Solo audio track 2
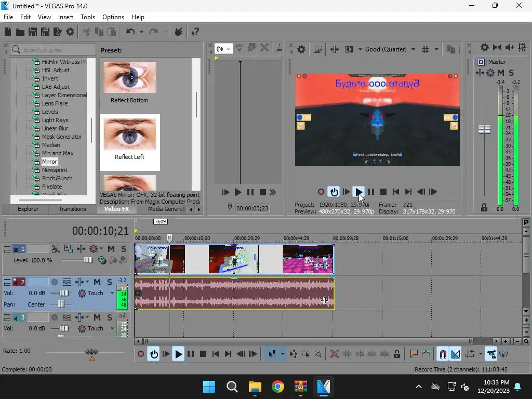This screenshot has height=399, width=532. pyautogui.click(x=110, y=282)
